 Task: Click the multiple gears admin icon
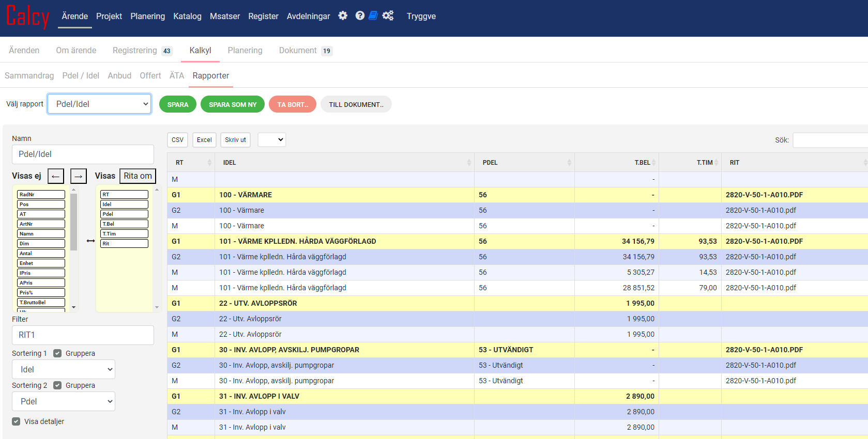point(388,16)
